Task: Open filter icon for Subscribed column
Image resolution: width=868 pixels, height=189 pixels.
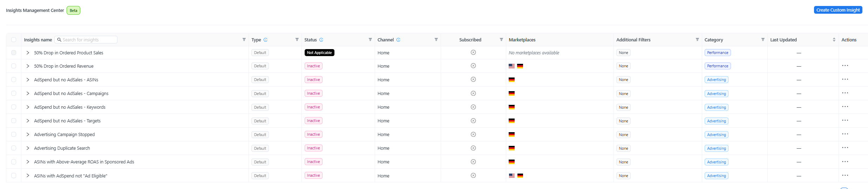Action: [501, 40]
